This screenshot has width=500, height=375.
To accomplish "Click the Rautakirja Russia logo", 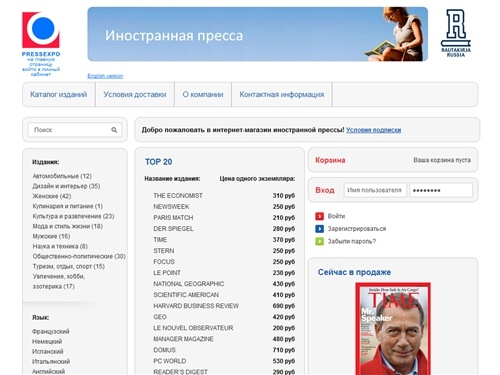I will point(456,33).
